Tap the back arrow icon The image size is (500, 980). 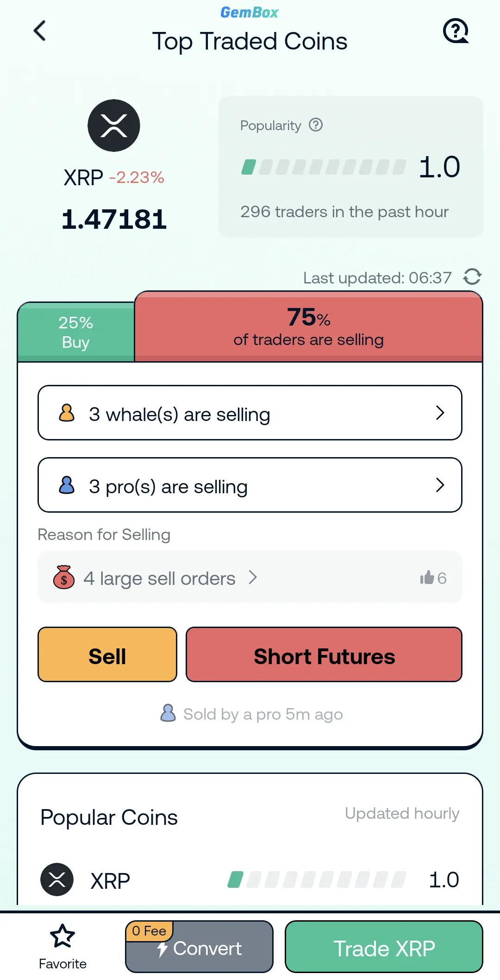tap(40, 31)
